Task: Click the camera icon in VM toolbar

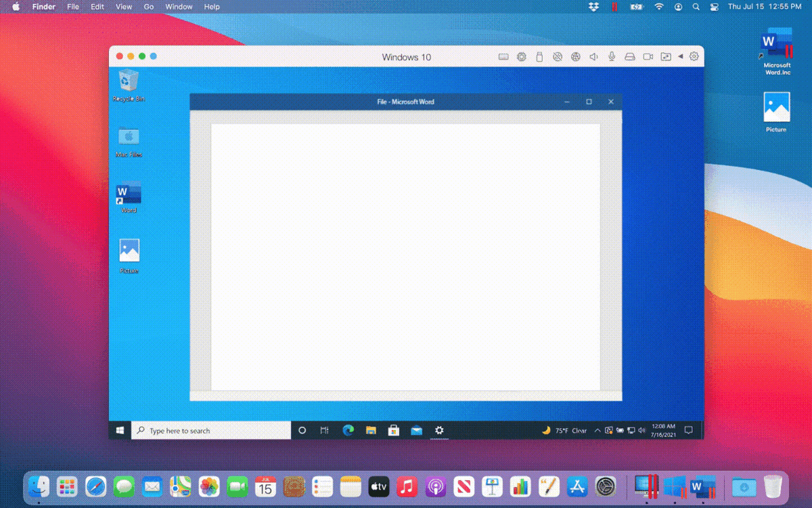Action: click(x=648, y=57)
